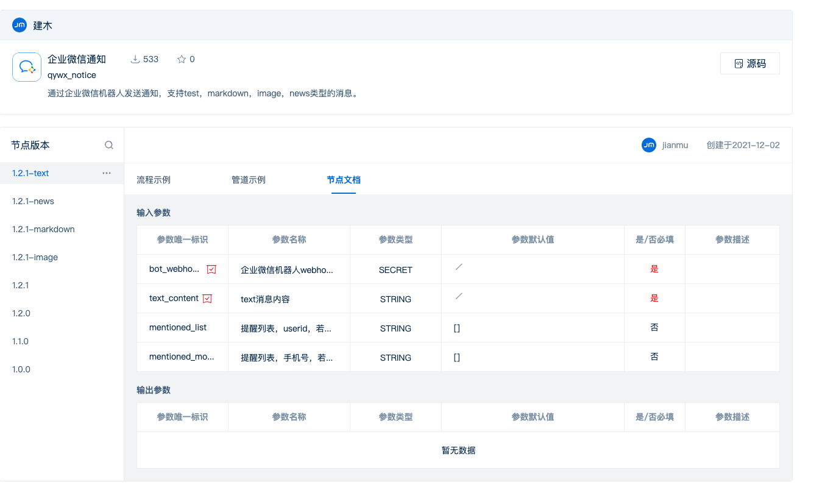833x504 pixels.
Task: Click the jianmu author avatar icon
Action: point(649,145)
